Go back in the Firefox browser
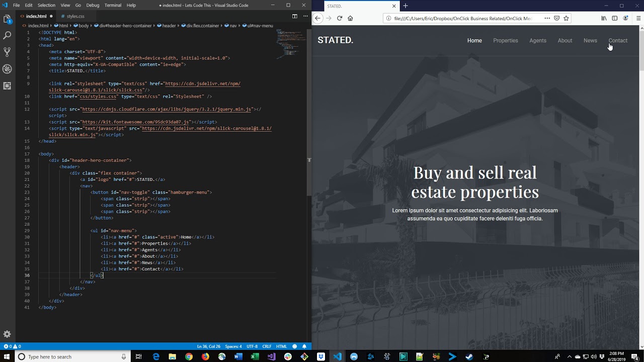644x362 pixels. tap(317, 18)
